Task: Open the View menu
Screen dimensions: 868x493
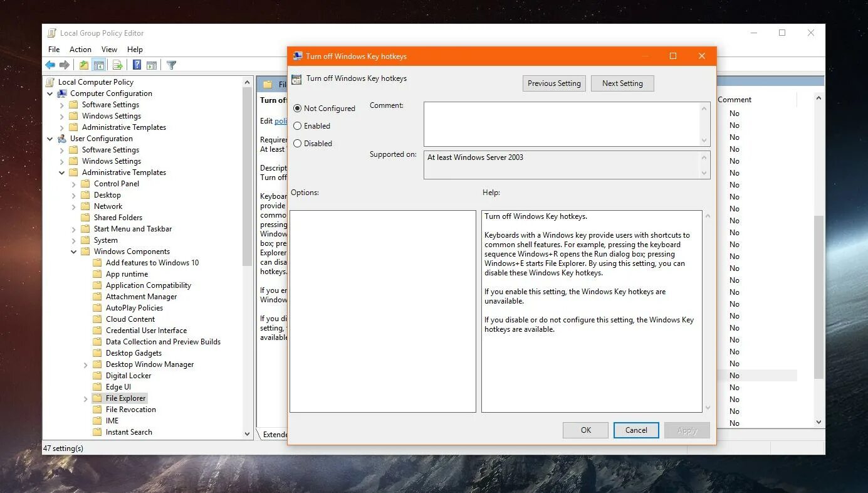Action: point(109,49)
